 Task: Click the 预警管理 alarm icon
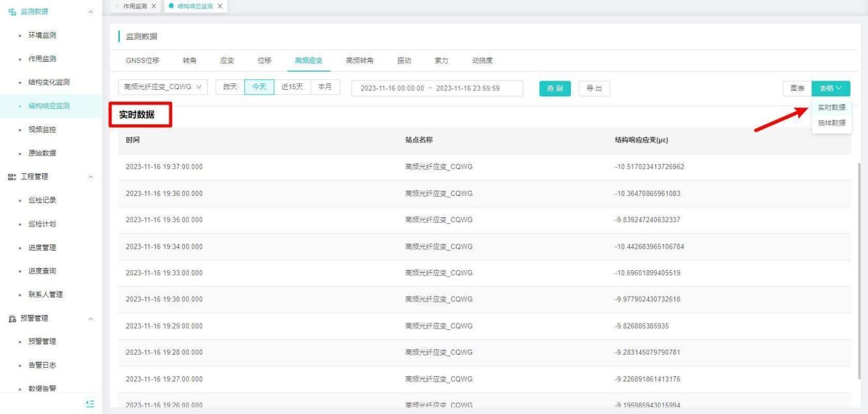[x=12, y=318]
